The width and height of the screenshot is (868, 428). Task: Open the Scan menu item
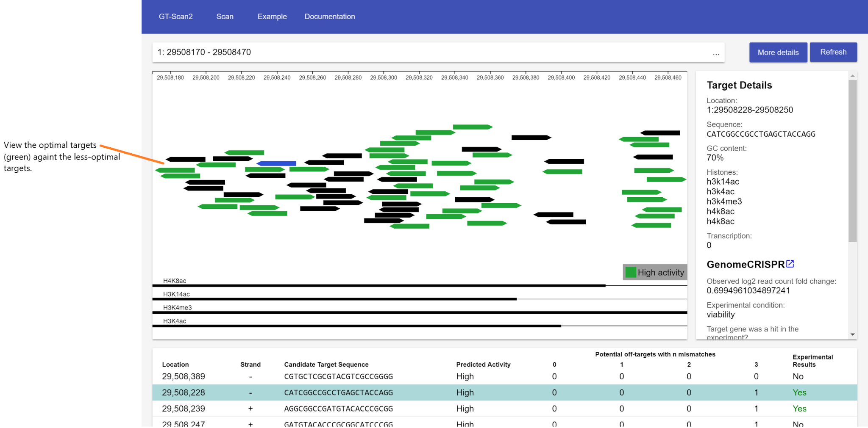225,17
